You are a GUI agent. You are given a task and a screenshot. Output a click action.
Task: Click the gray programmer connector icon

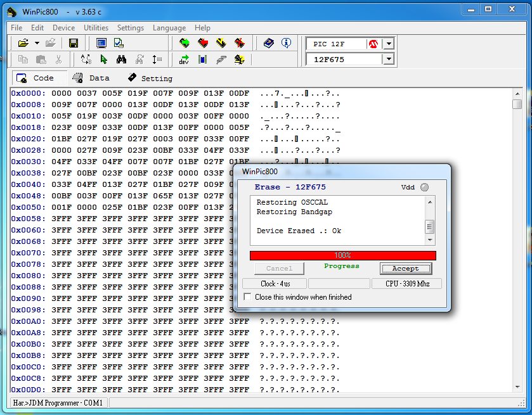click(x=221, y=60)
